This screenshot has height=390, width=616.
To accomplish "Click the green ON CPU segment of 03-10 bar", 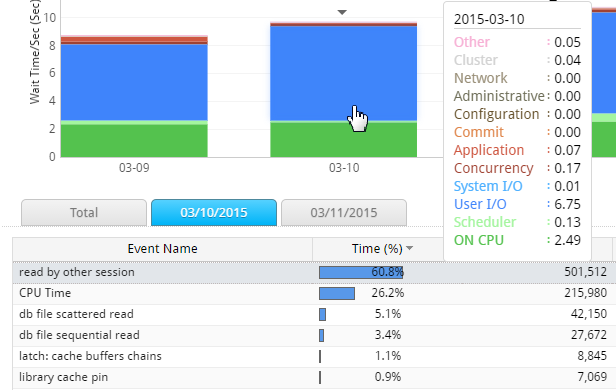I will [343, 140].
